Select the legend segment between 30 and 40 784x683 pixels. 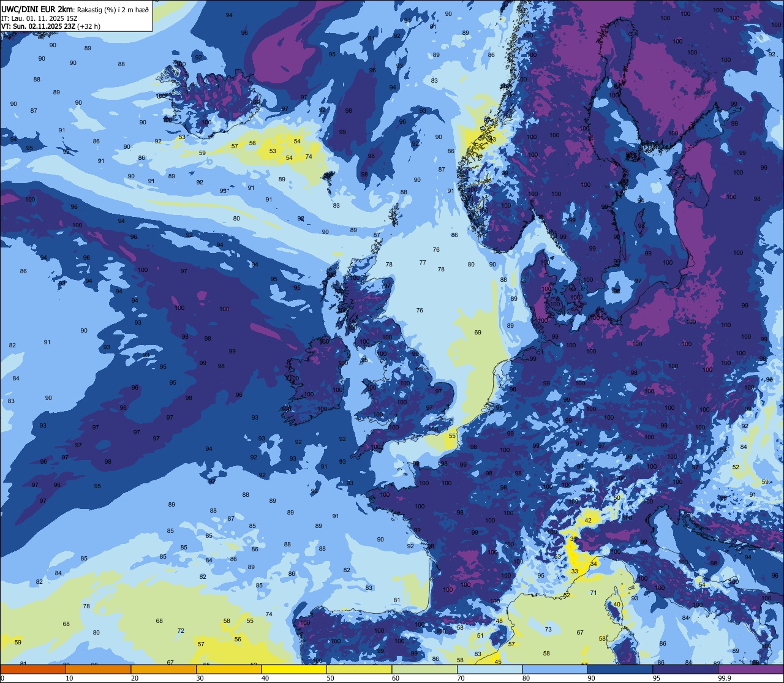228,670
